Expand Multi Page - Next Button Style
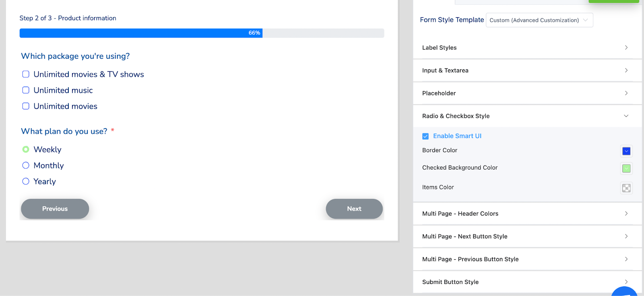This screenshot has height=296, width=644. click(527, 236)
